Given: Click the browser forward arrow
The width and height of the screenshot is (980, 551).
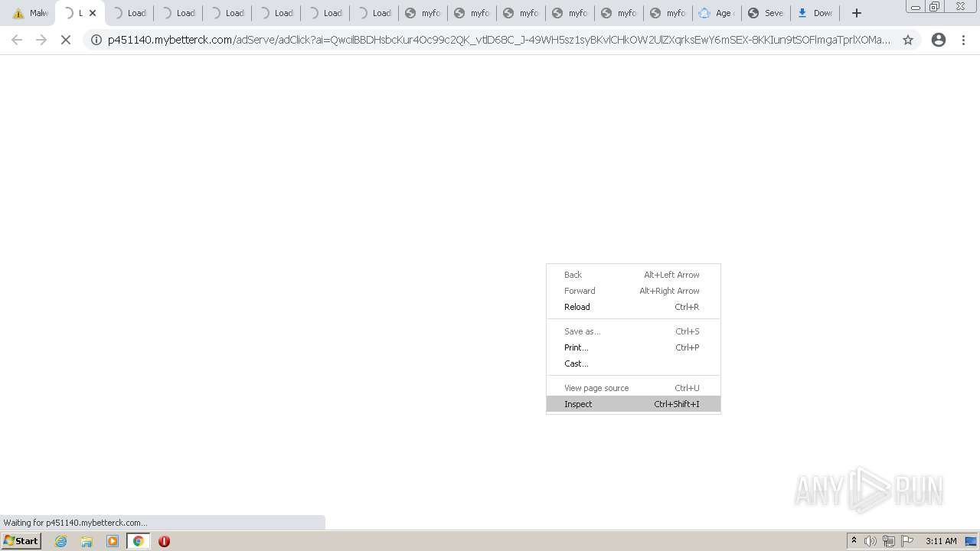Looking at the screenshot, I should 41,40.
